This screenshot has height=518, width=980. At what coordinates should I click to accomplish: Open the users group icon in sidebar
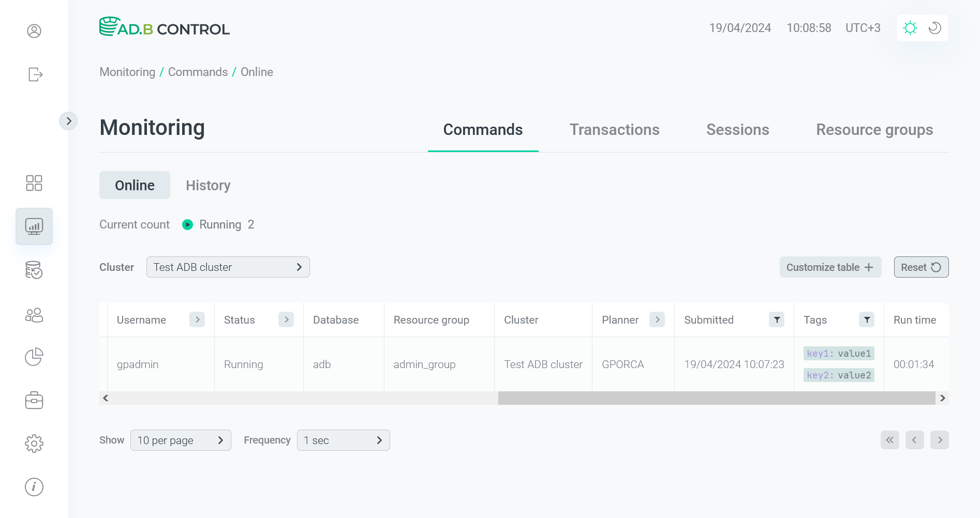click(x=34, y=315)
